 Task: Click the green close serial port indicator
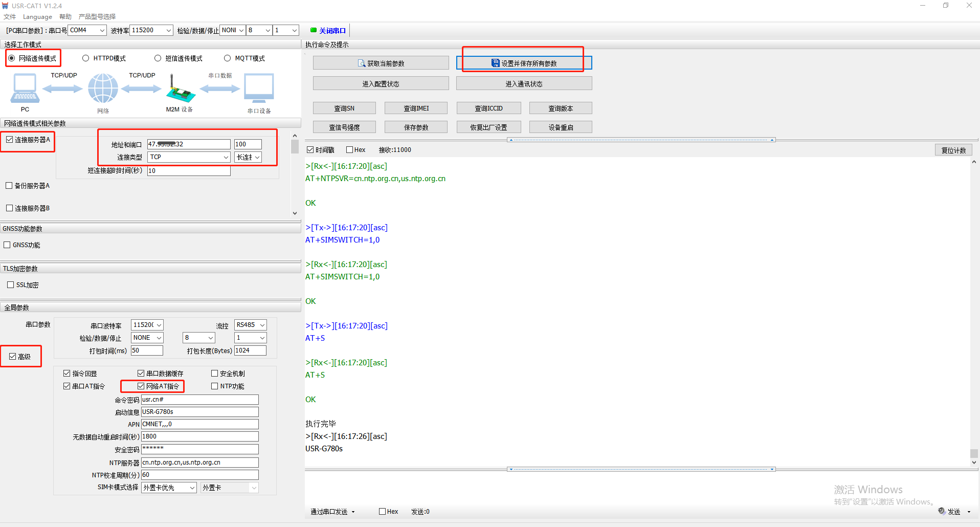[x=314, y=30]
